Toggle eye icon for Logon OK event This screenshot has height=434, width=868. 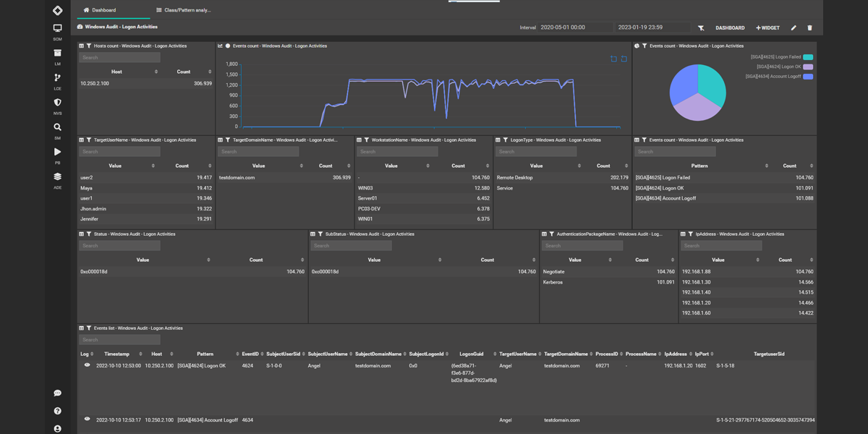(87, 365)
